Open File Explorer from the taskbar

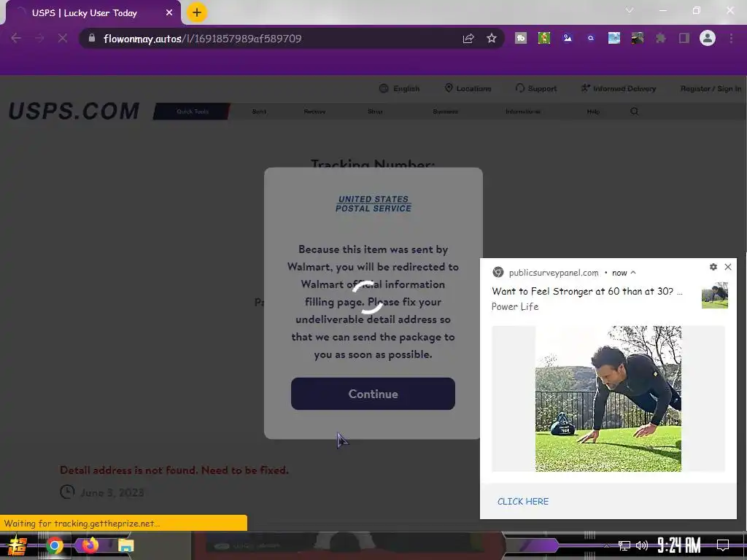point(125,545)
